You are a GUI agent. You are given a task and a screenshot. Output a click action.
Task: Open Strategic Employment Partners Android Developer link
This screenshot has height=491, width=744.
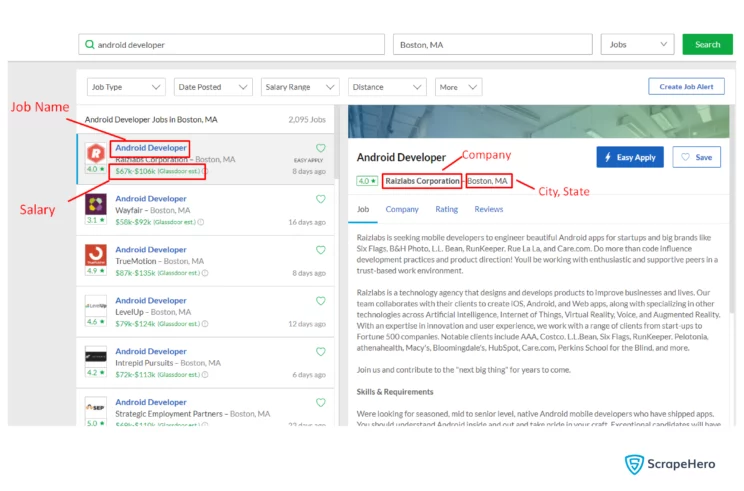(x=151, y=402)
